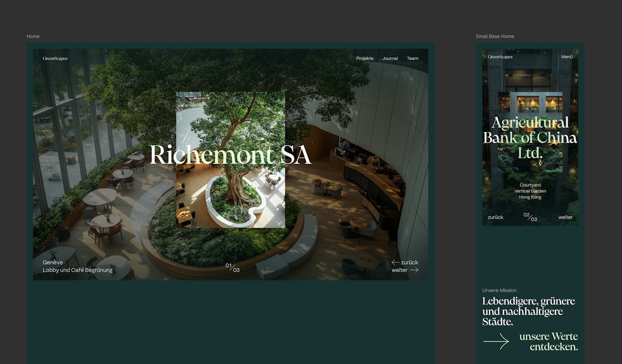Open Menü in the mobile frame
The image size is (622, 364).
[x=567, y=57]
